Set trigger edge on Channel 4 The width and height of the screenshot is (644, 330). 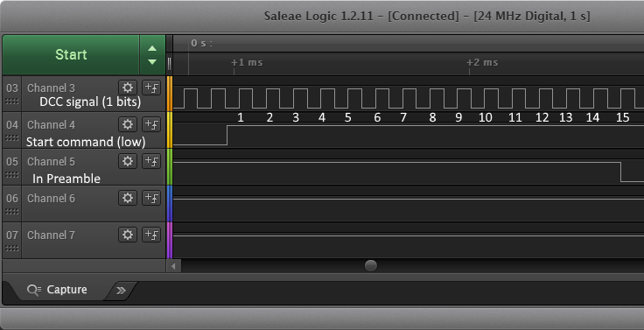(x=151, y=124)
